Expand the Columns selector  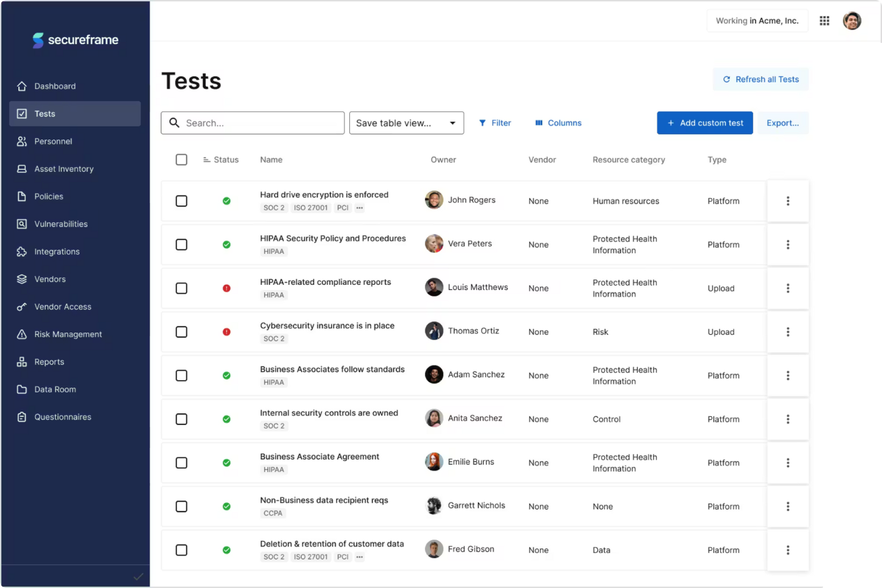coord(558,123)
